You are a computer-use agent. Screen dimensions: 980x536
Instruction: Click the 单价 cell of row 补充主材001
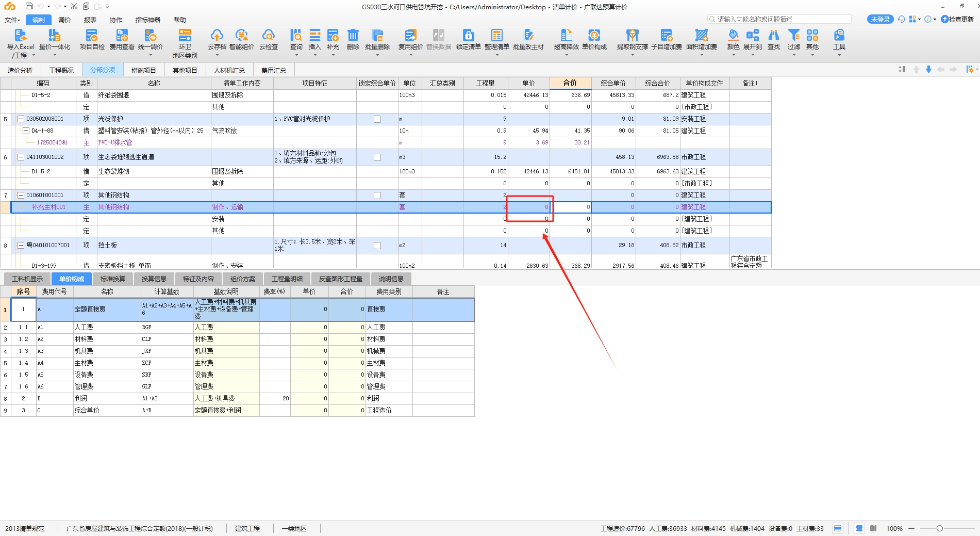[529, 207]
